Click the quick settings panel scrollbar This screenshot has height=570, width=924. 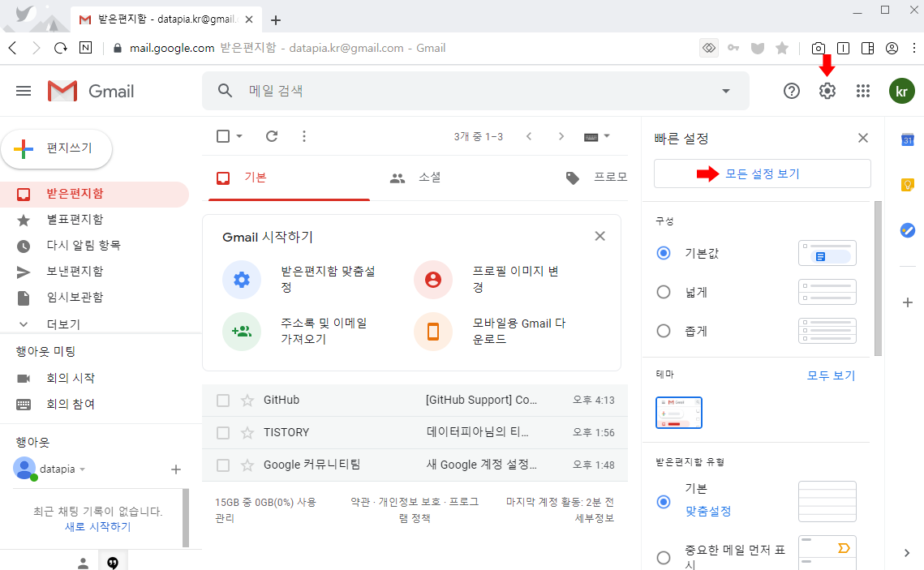click(x=878, y=279)
